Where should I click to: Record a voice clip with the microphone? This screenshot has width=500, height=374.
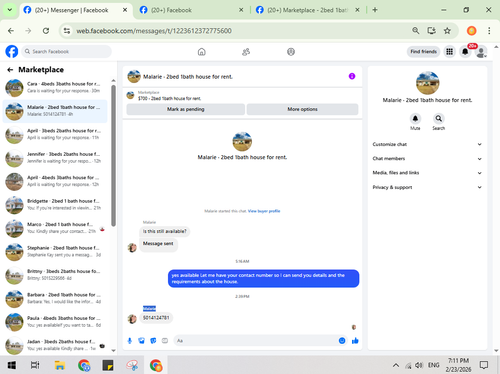click(130, 341)
